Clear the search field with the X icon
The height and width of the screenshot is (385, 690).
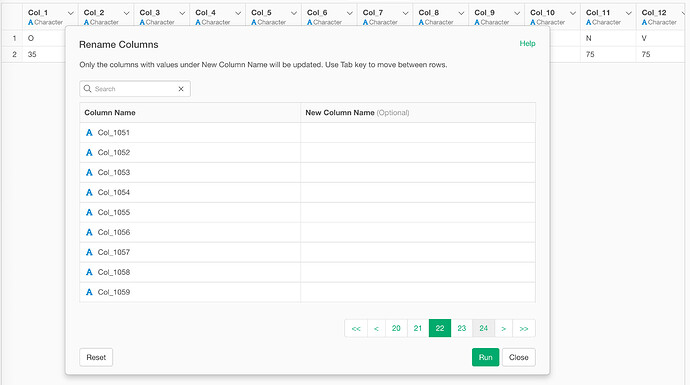coord(181,89)
